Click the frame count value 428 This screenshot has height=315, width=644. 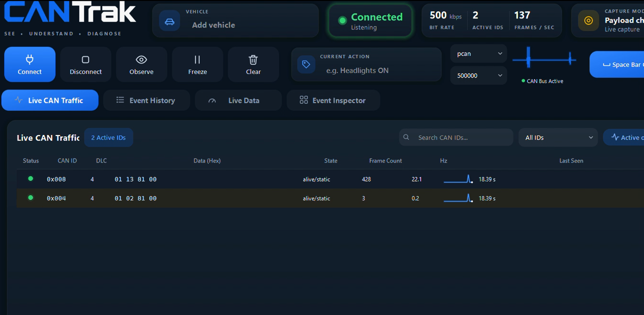coord(366,179)
